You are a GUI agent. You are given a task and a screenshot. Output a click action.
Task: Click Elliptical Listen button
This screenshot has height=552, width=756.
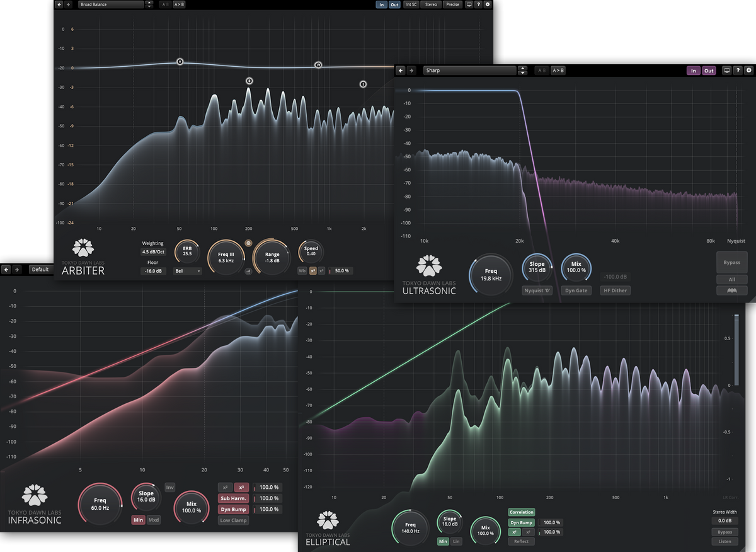click(x=725, y=541)
